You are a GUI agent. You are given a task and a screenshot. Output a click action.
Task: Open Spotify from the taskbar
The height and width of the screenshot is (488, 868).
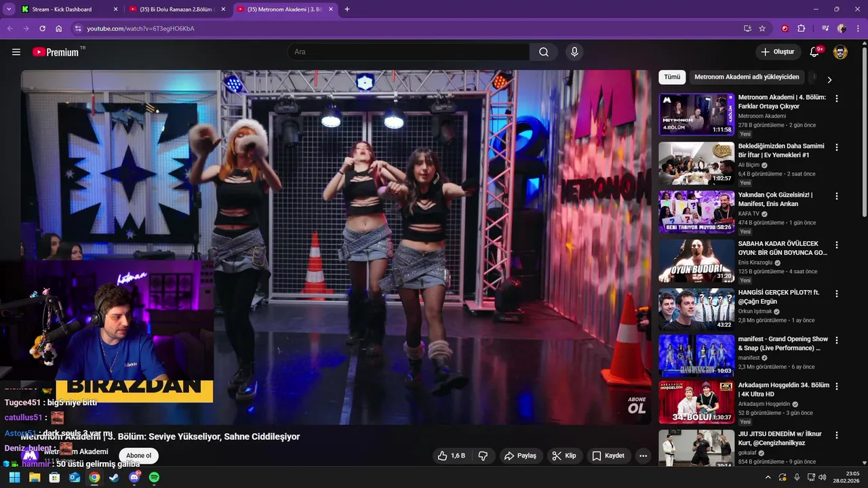pos(154,477)
